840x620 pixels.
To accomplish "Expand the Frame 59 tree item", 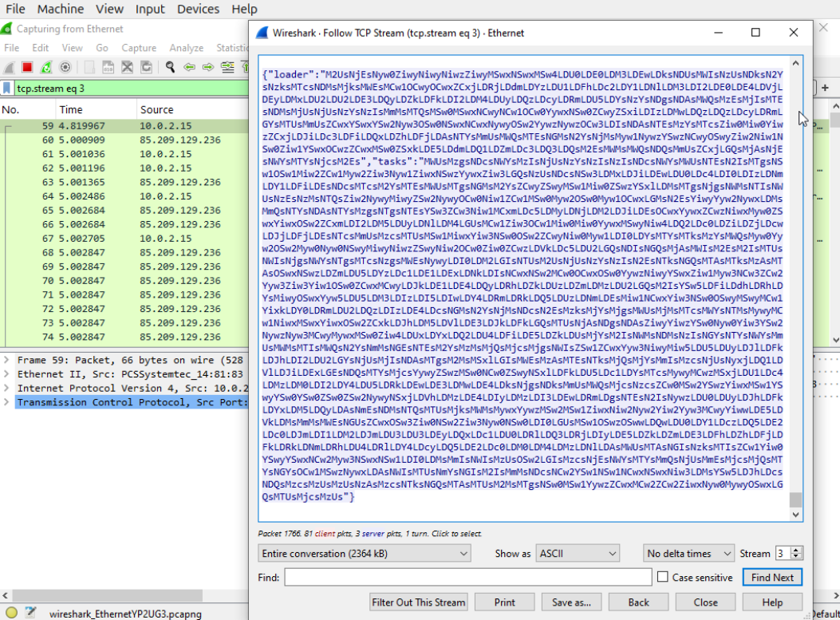I will [x=7, y=360].
